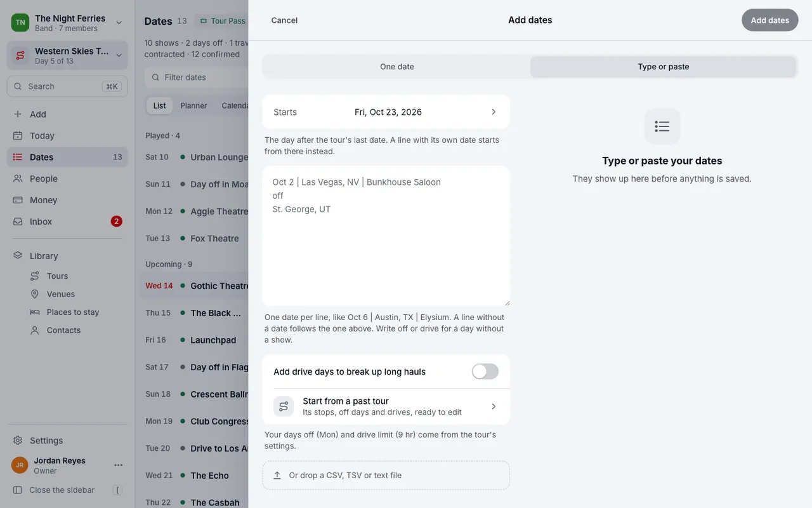The image size is (812, 508).
Task: Click the dates text entry area
Action: [x=386, y=236]
